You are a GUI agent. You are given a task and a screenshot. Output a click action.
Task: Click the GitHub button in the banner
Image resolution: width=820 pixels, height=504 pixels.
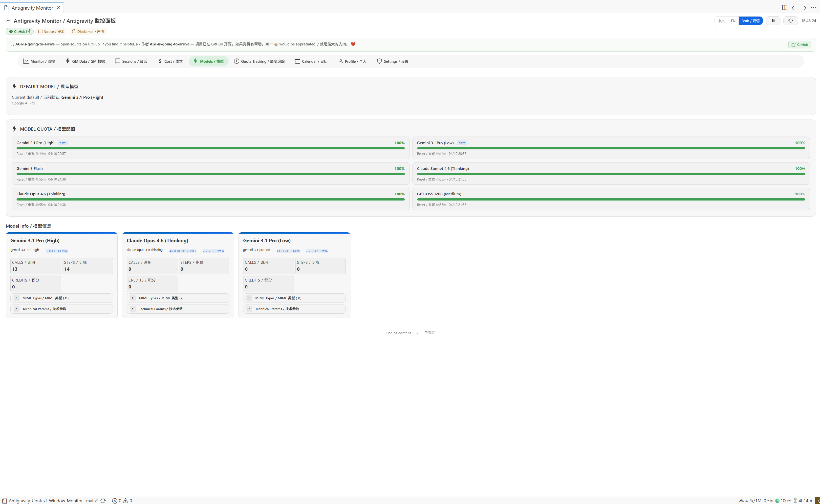click(x=800, y=45)
